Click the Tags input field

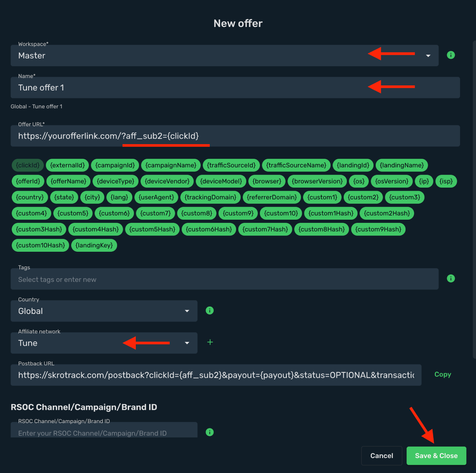[225, 279]
